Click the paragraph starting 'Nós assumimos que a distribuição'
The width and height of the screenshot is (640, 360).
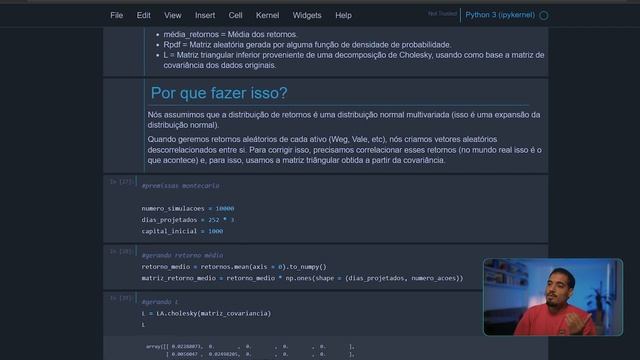(x=344, y=120)
